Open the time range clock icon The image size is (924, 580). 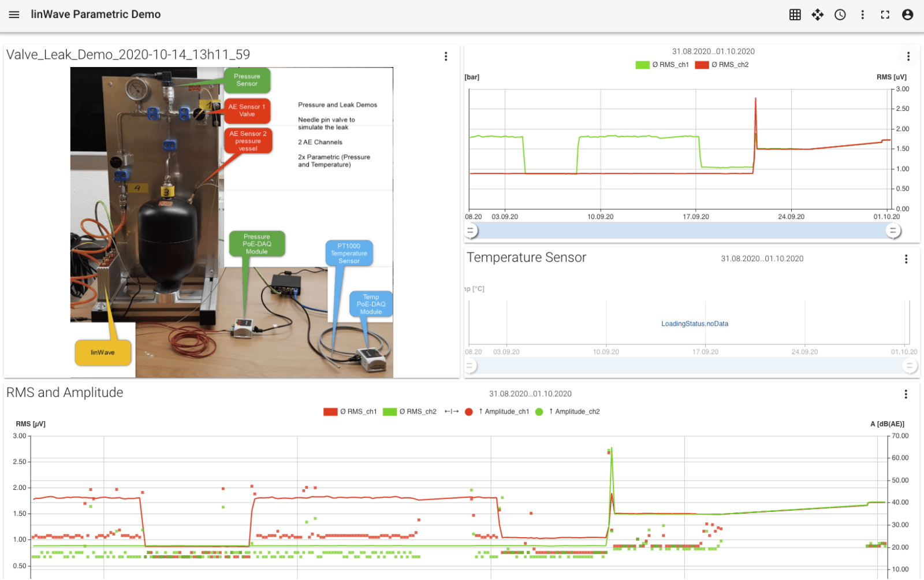(x=840, y=14)
